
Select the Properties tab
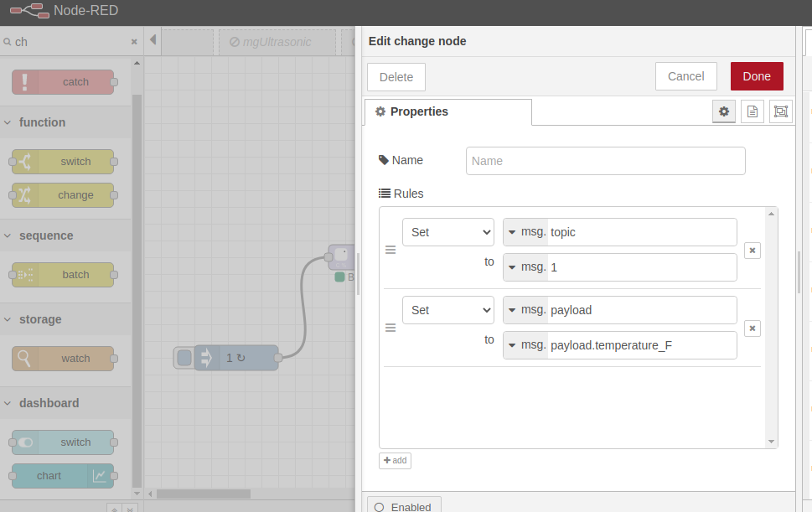447,111
